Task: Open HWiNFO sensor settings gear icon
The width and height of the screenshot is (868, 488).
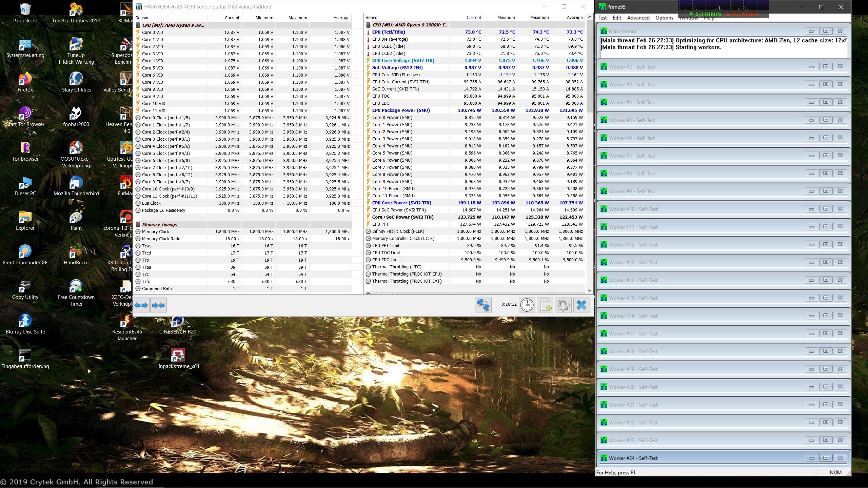Action: pyautogui.click(x=563, y=305)
